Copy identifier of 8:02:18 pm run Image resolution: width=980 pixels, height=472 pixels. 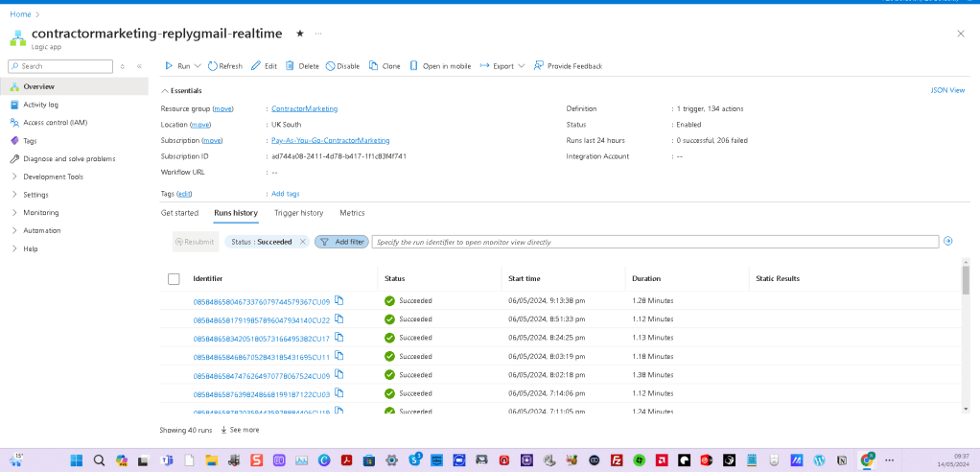coord(339,374)
